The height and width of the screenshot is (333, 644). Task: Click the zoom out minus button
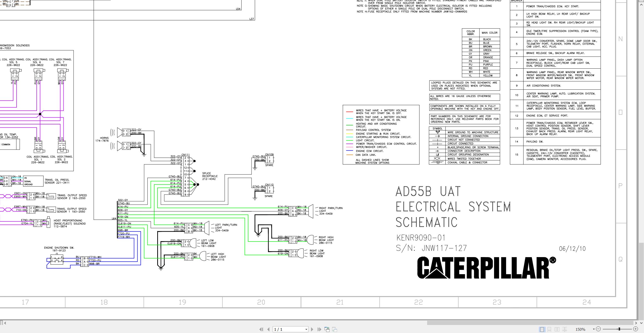(x=598, y=329)
